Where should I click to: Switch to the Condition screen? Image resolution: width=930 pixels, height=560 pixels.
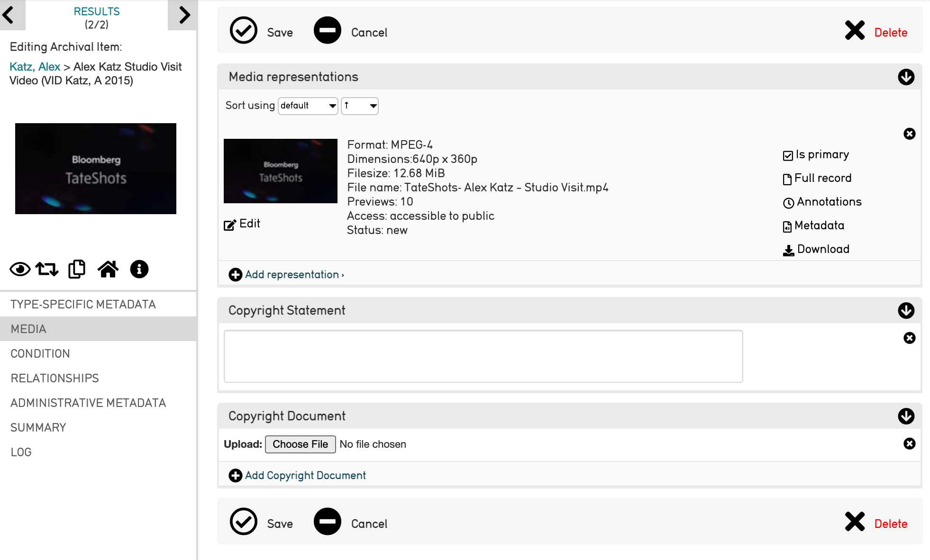[40, 353]
